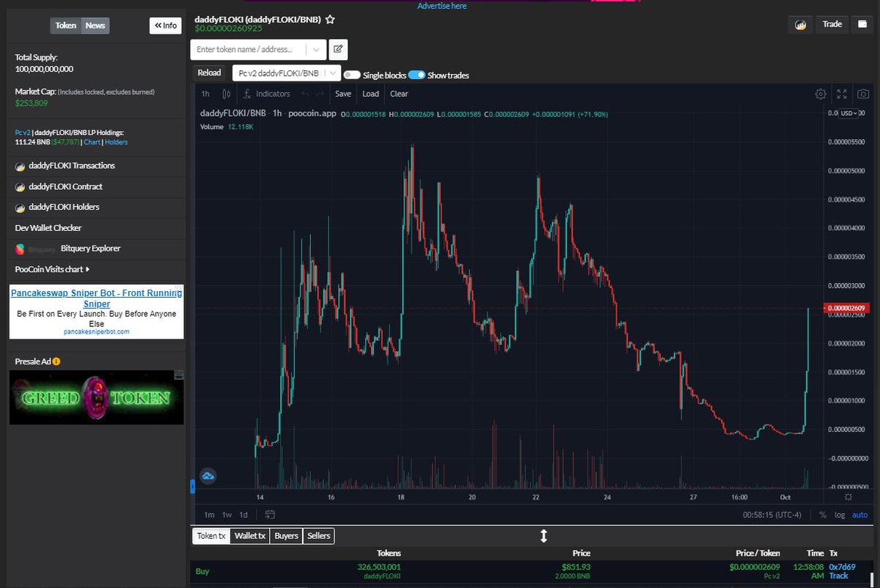The image size is (880, 588).
Task: Open daddyFLOKI Contract link
Action: click(65, 186)
